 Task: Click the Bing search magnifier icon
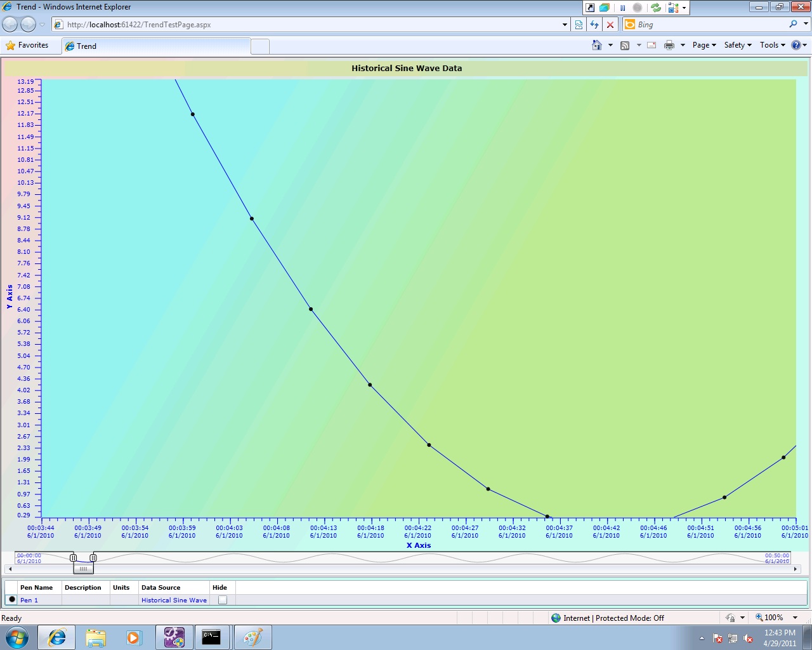(x=793, y=24)
